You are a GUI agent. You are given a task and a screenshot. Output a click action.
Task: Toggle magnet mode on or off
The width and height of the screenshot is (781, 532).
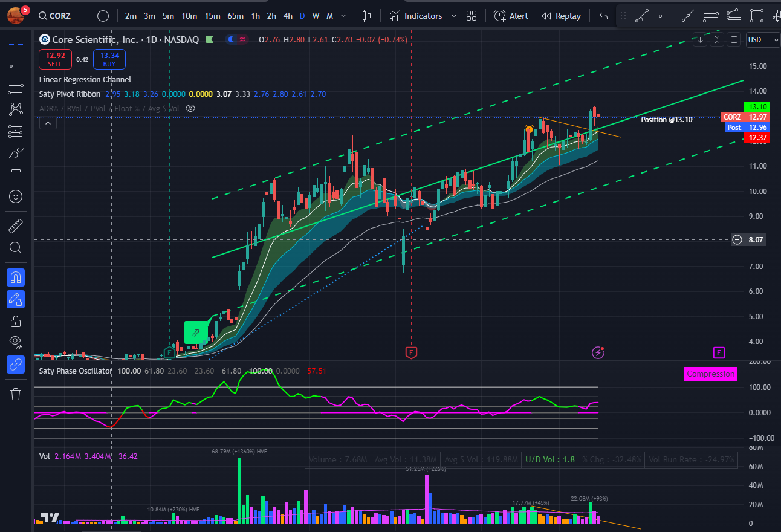point(15,277)
